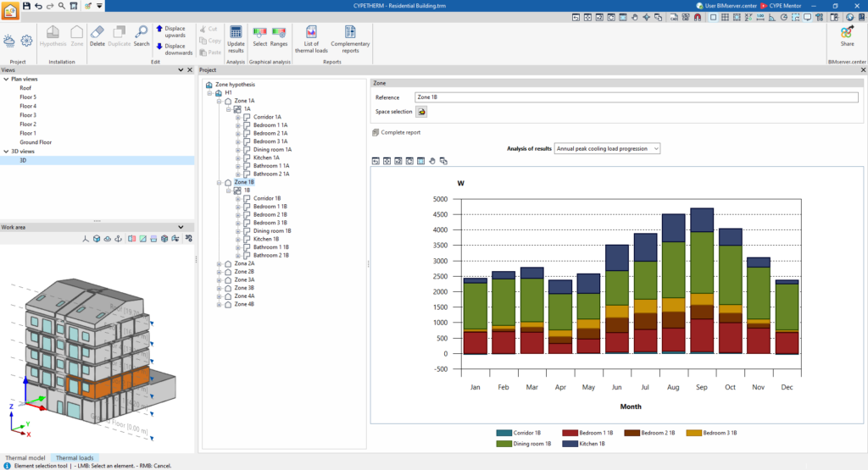
Task: Open Analysis of results dropdown
Action: point(607,149)
